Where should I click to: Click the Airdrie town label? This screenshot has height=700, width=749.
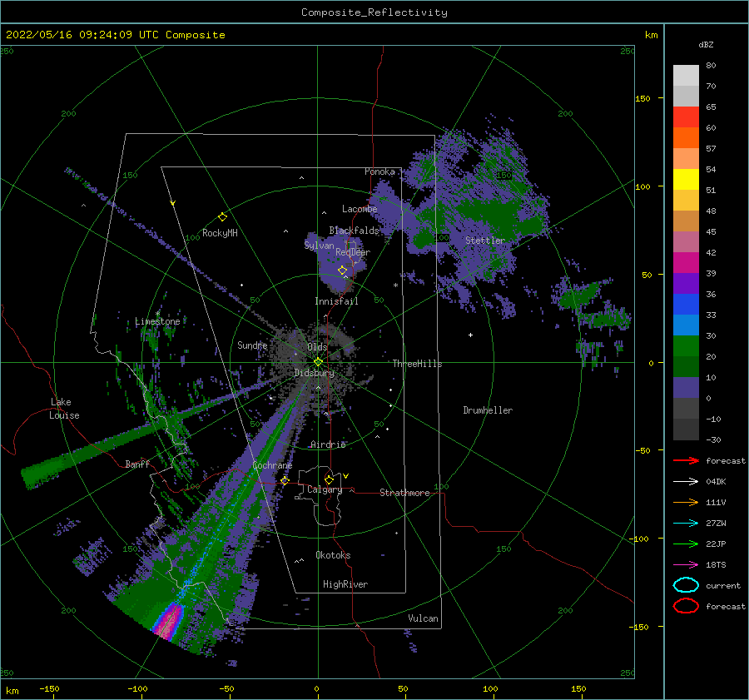[x=328, y=444]
